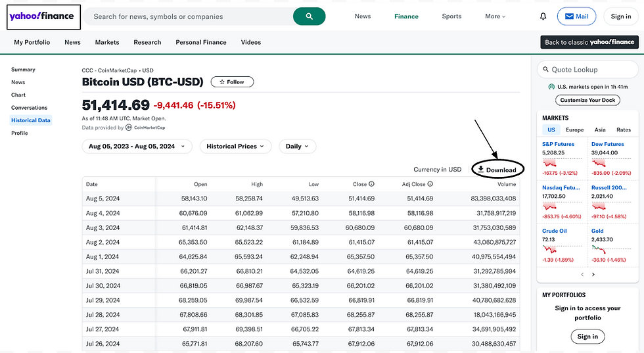This screenshot has width=644, height=353.
Task: Click the Mail button
Action: pyautogui.click(x=577, y=16)
